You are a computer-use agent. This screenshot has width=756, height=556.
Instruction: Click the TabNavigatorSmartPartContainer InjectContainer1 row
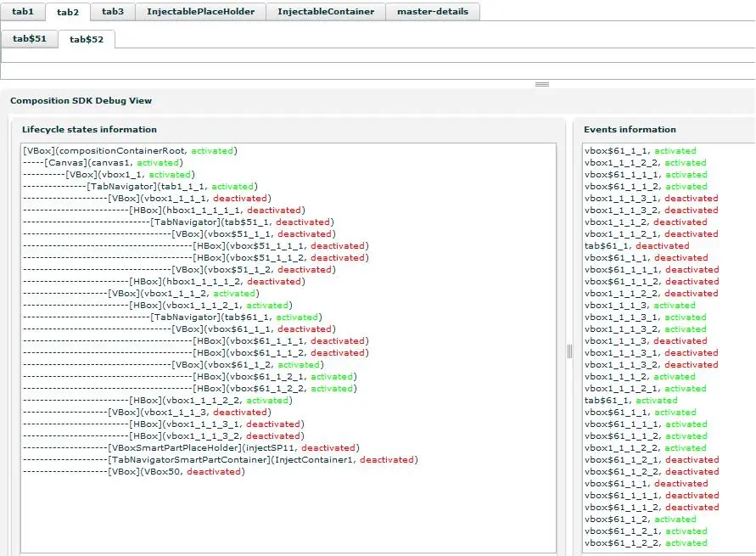[x=262, y=460]
